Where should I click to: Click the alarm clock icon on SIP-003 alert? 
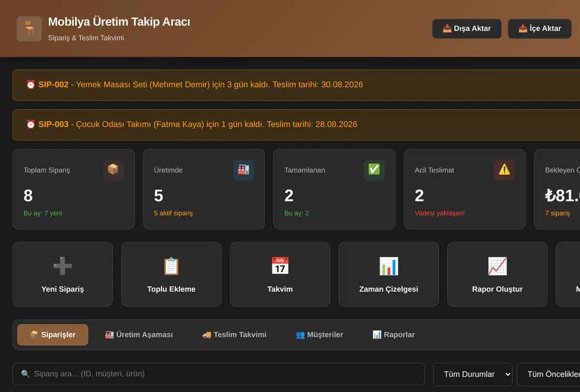30,124
